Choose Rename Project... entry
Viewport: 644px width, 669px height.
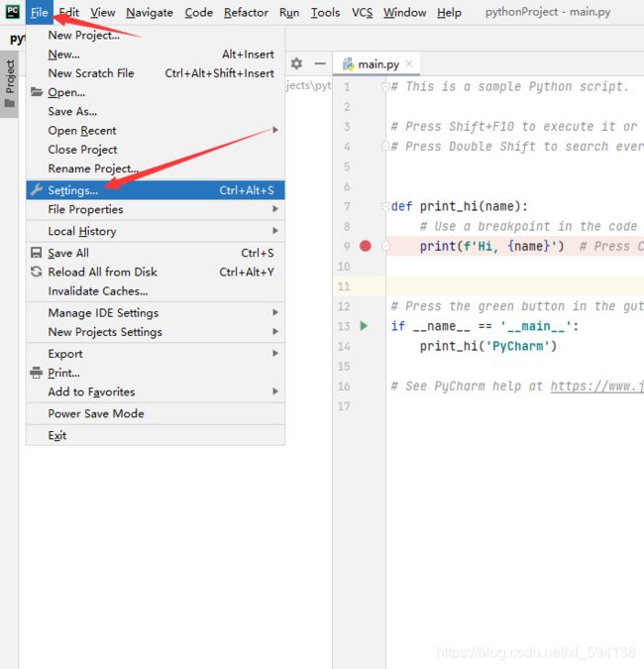(x=156, y=168)
